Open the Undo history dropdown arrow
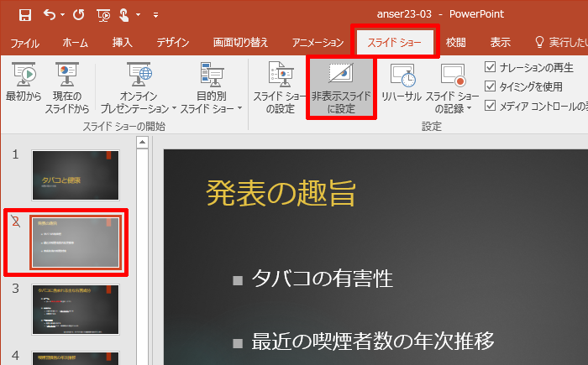The image size is (588, 365). [63, 15]
